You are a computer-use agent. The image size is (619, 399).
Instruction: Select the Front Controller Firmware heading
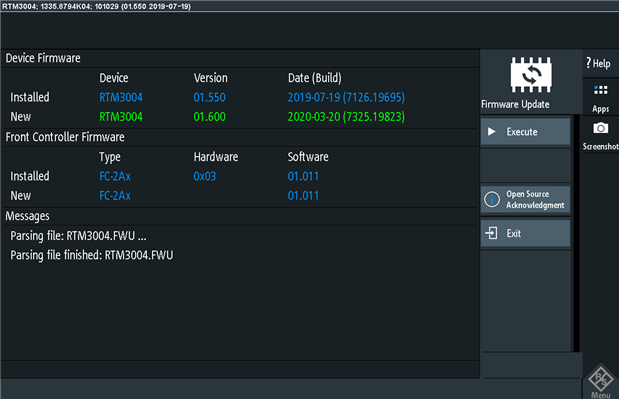[65, 137]
